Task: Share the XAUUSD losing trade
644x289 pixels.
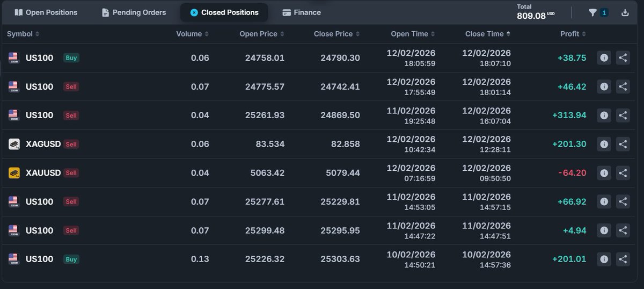Action: coord(623,173)
